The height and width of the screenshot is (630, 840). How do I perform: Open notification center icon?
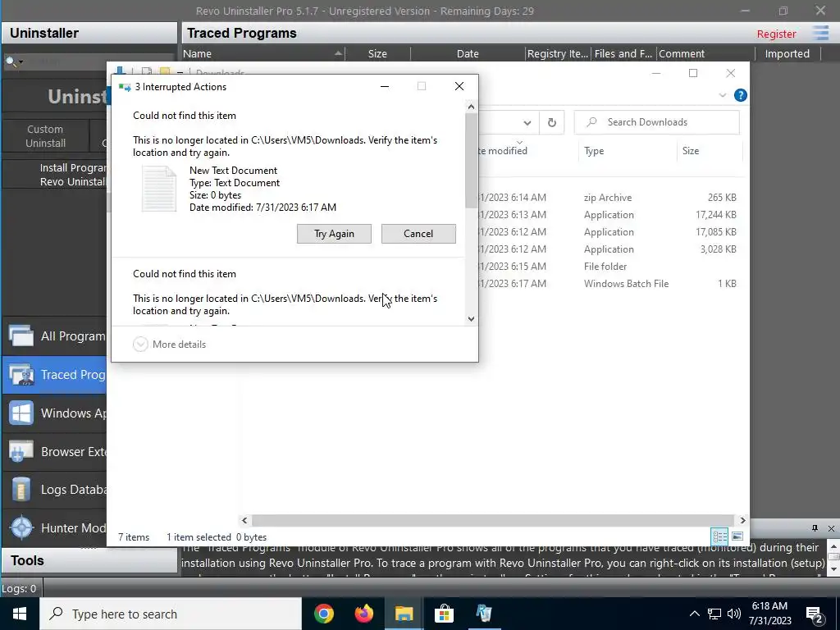815,615
